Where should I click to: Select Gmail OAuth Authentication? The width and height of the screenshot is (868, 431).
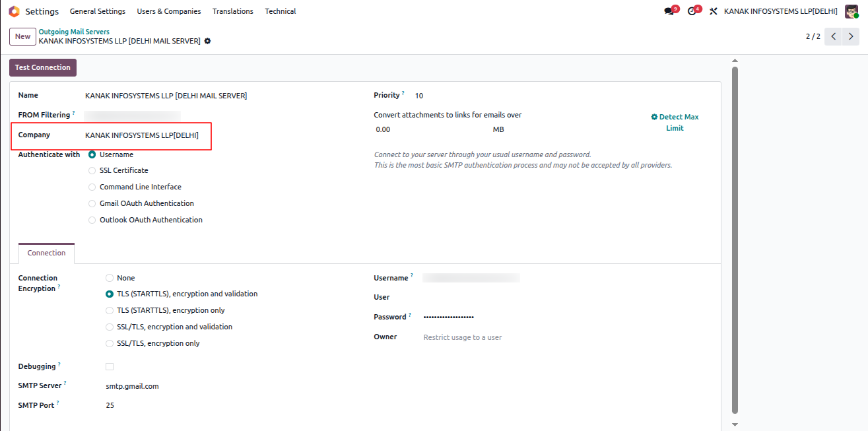92,203
